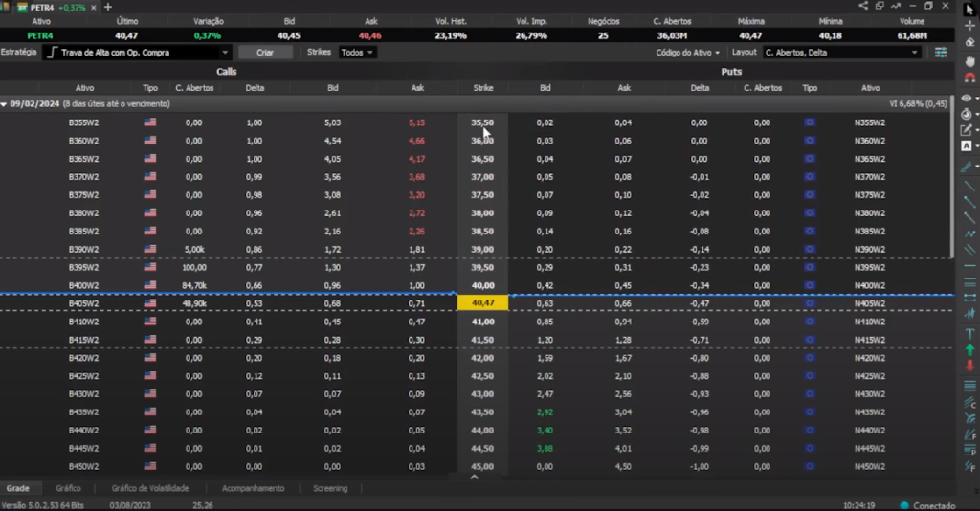The height and width of the screenshot is (511, 980).
Task: Collapse the 09/02/2024 expiration group
Action: pyautogui.click(x=5, y=103)
